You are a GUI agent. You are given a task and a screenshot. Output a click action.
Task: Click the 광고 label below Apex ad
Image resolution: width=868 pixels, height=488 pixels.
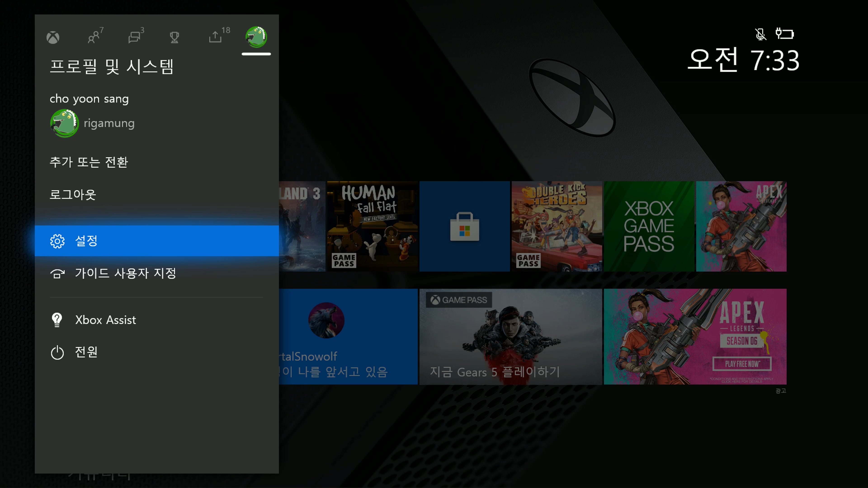click(780, 391)
